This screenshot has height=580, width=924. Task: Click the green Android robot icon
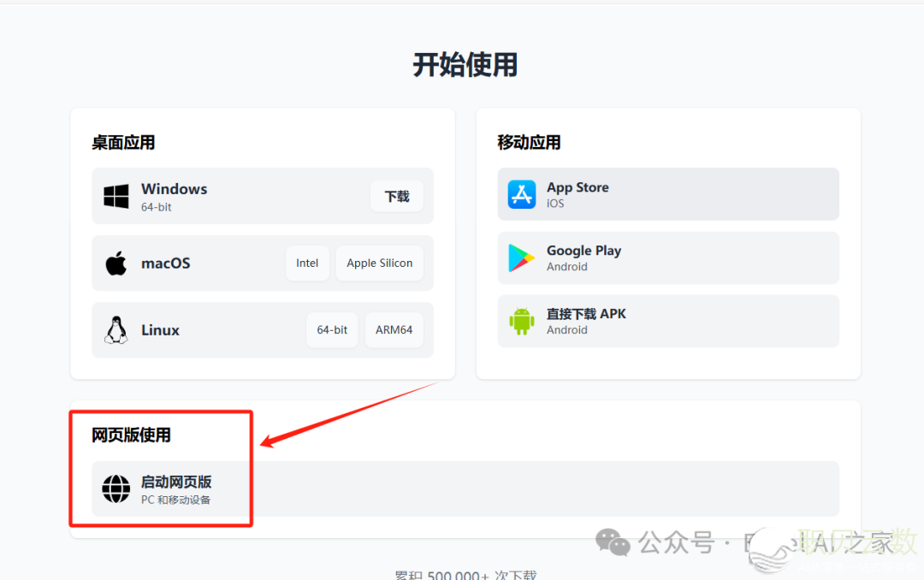pyautogui.click(x=522, y=322)
